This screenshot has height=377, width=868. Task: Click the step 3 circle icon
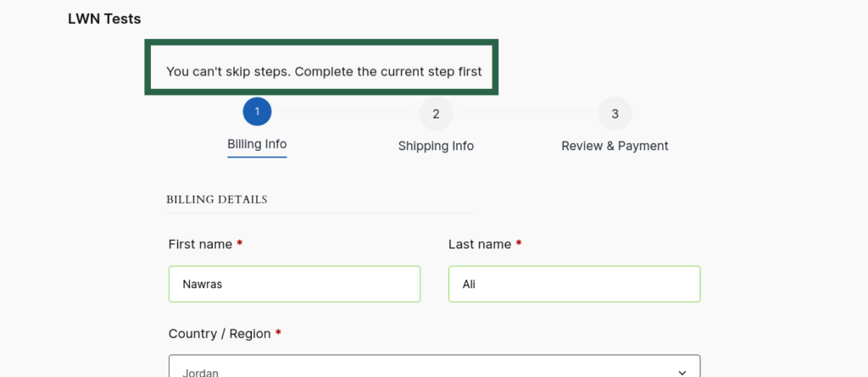[615, 114]
